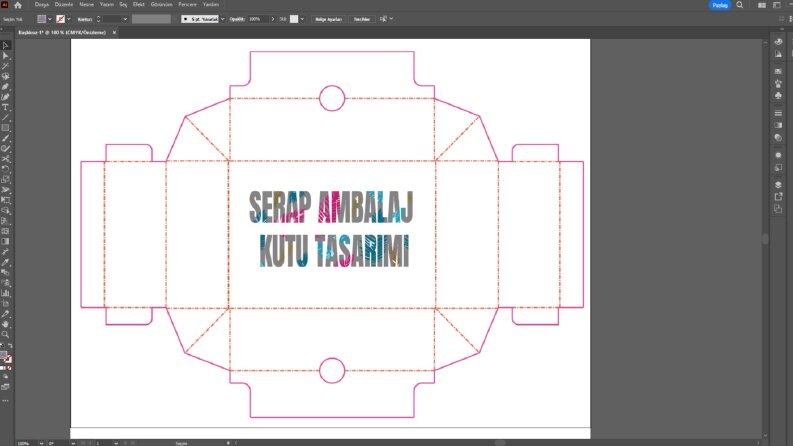Screen dimensions: 793x446
Task: Open the Düzenle menu
Action: click(64, 5)
